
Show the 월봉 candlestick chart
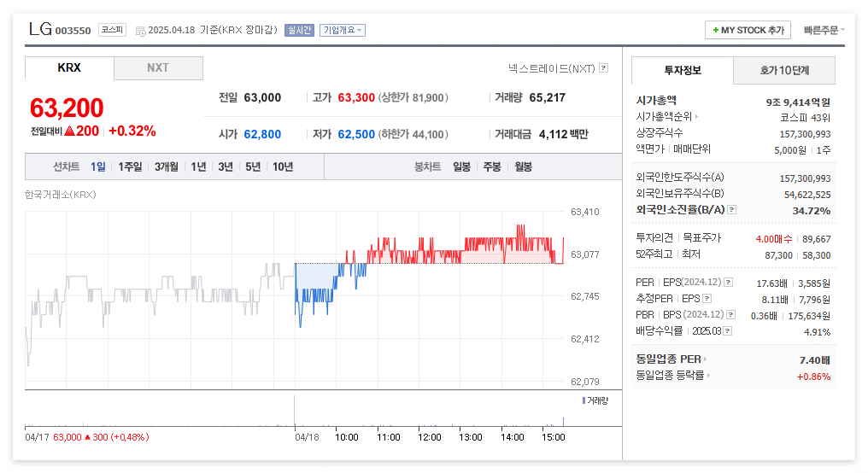click(523, 166)
